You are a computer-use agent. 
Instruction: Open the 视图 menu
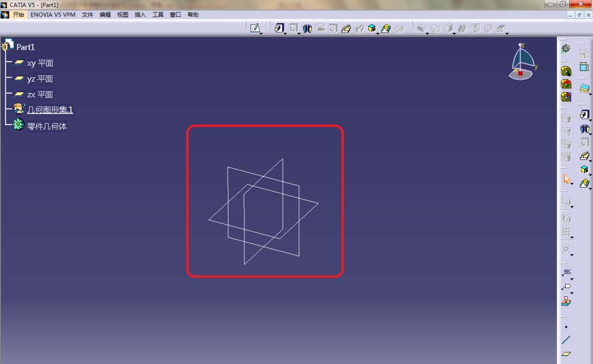click(123, 15)
